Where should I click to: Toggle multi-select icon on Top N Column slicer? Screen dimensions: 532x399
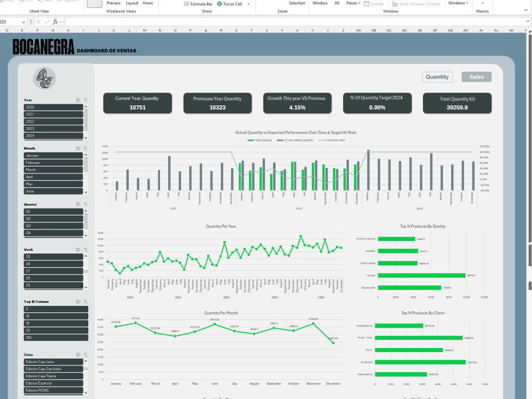point(78,302)
